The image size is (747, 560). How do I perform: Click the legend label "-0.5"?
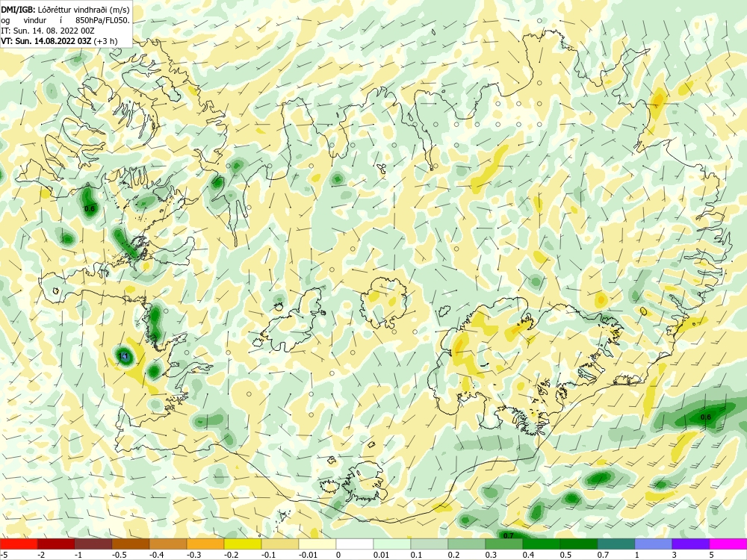coord(119,555)
